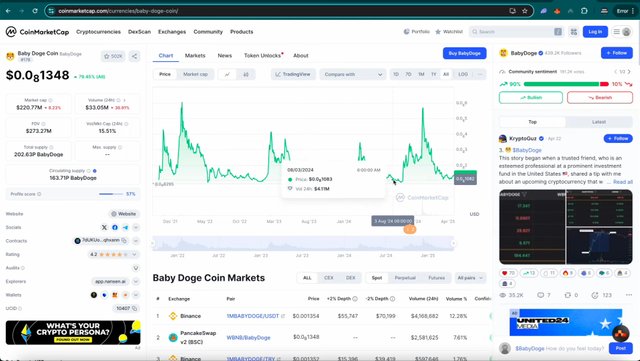Screen dimensions: 640x361
Task: React with fire emoji on post
Action: tap(568, 273)
